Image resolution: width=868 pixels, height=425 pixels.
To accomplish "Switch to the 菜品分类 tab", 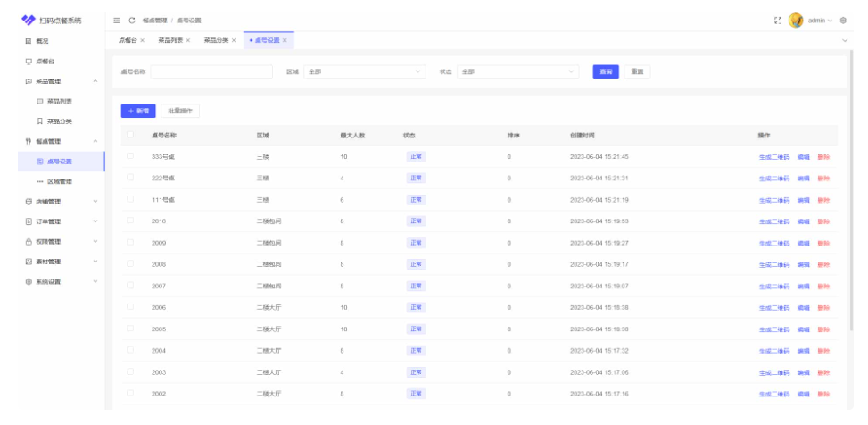I will click(217, 40).
